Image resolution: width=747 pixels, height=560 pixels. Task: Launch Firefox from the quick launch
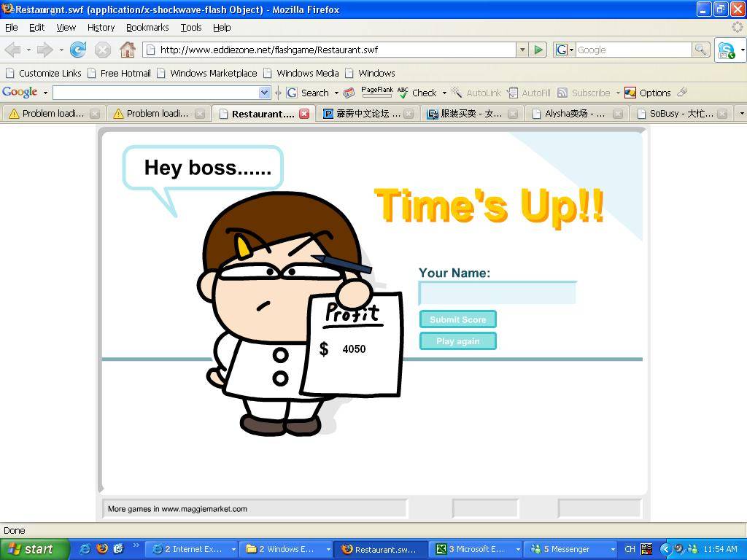point(102,549)
